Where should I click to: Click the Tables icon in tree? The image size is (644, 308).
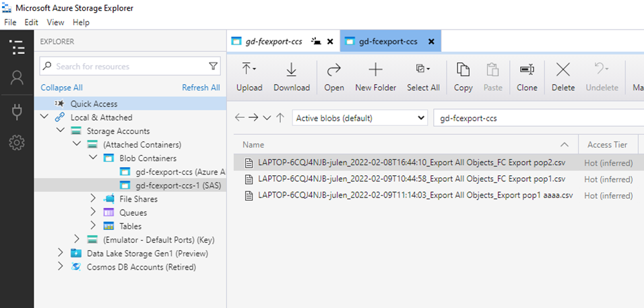pyautogui.click(x=108, y=226)
